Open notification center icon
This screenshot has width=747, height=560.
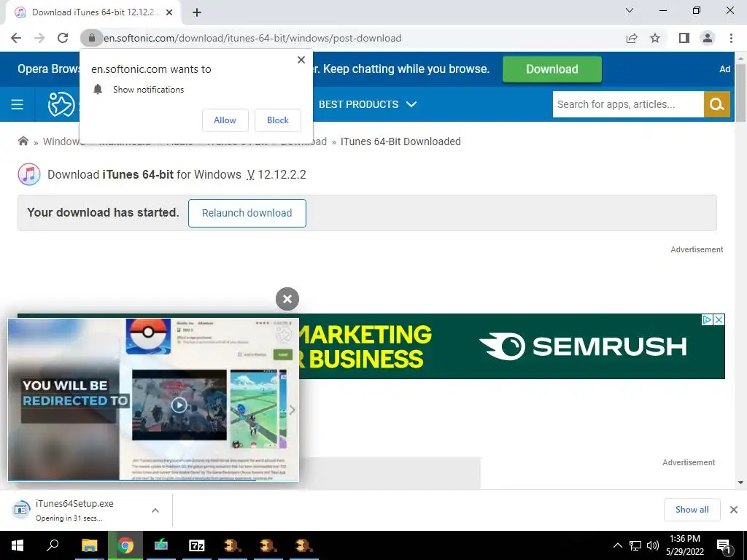tap(724, 546)
